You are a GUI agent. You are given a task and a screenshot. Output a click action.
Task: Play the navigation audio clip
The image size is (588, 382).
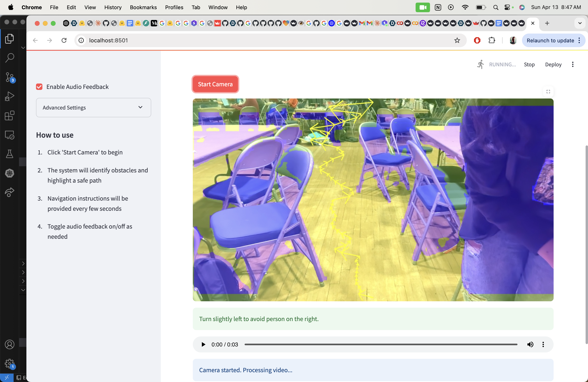[x=203, y=344]
